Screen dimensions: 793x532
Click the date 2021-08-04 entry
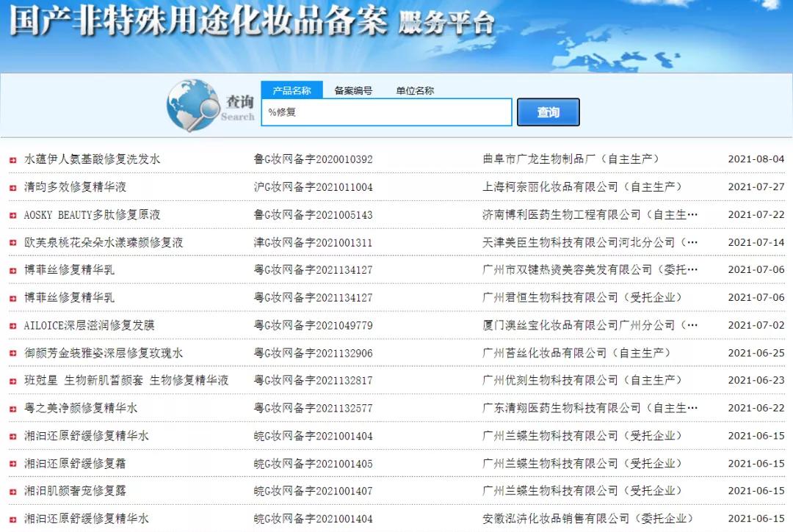coord(756,158)
